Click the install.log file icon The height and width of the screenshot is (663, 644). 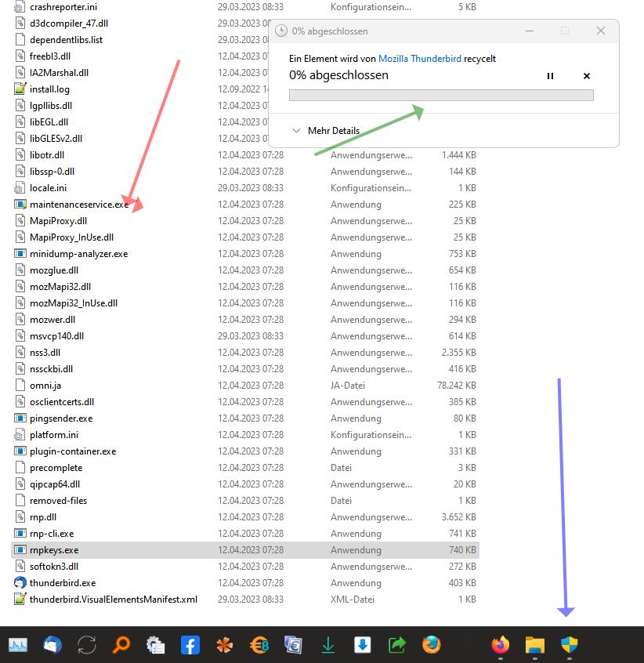click(x=20, y=89)
